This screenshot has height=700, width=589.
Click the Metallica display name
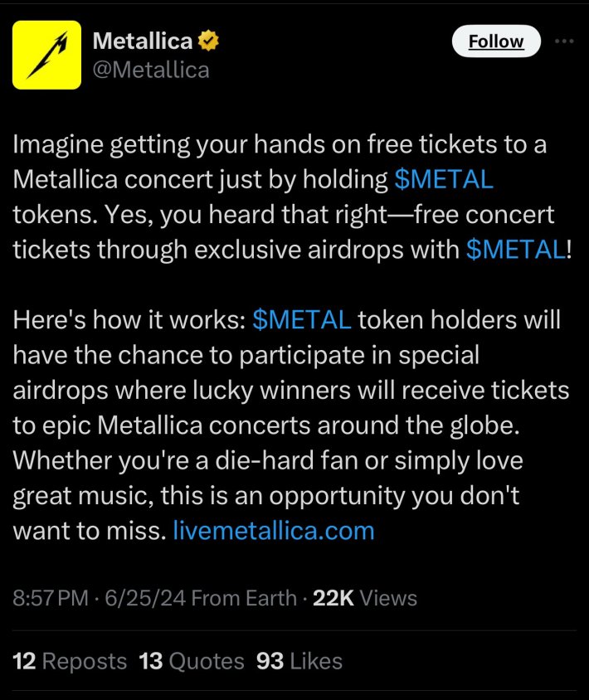pos(142,41)
